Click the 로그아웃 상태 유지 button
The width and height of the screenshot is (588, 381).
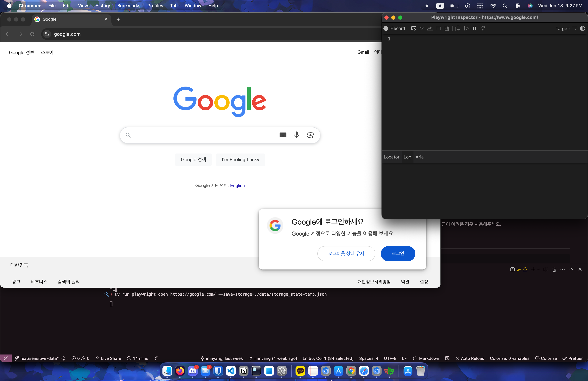[346, 253]
